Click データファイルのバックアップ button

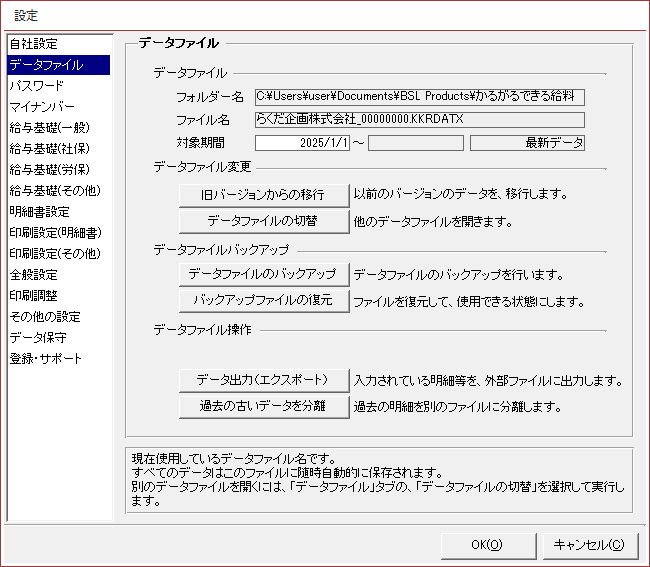coord(263,274)
